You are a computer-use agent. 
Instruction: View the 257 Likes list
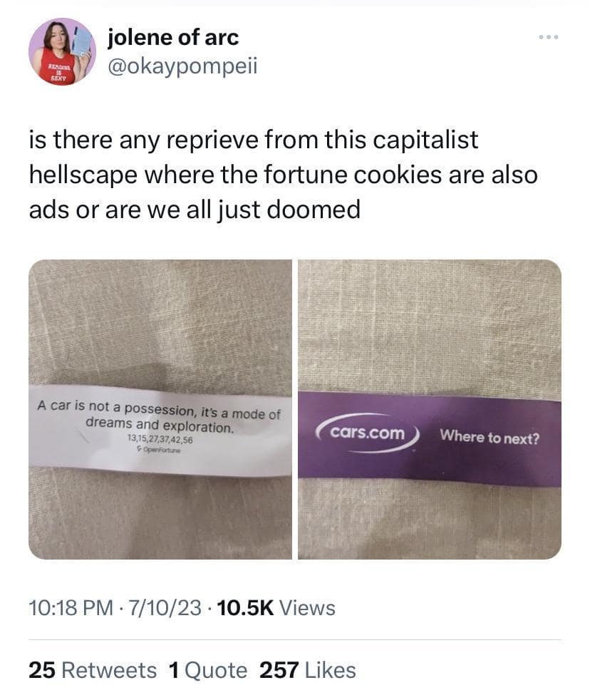(308, 670)
